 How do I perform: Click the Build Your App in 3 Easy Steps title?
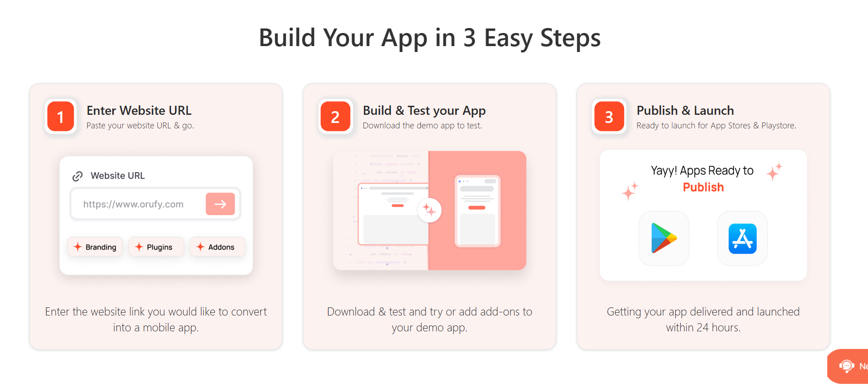(429, 38)
